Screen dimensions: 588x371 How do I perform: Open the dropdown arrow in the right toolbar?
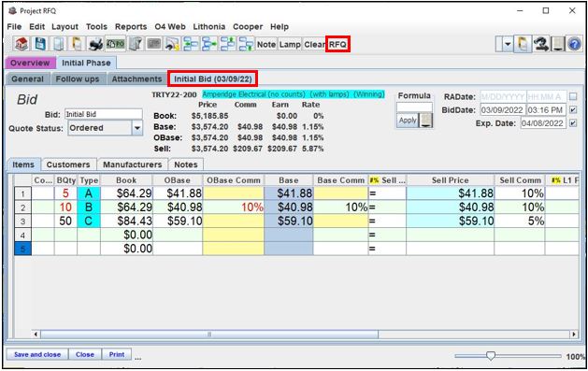click(508, 44)
